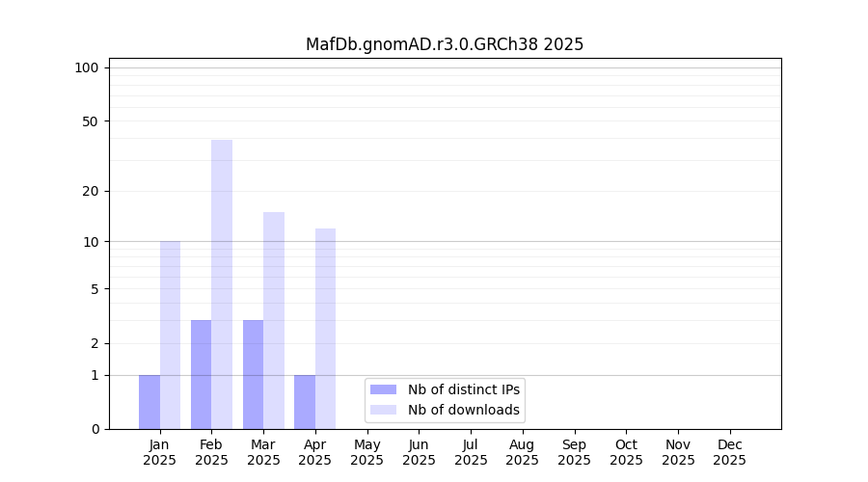Click the '50' y-axis tick label
Screen dimensions: 868x482
(x=91, y=121)
